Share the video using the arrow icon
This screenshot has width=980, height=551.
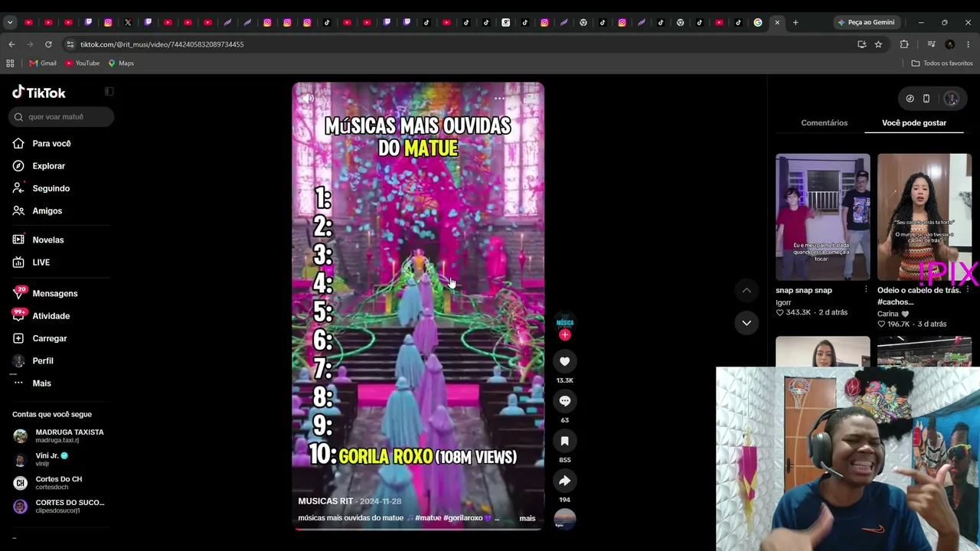564,481
